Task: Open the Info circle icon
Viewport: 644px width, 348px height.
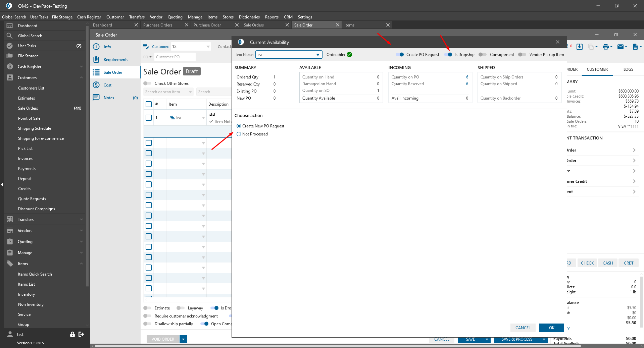Action: (x=96, y=47)
